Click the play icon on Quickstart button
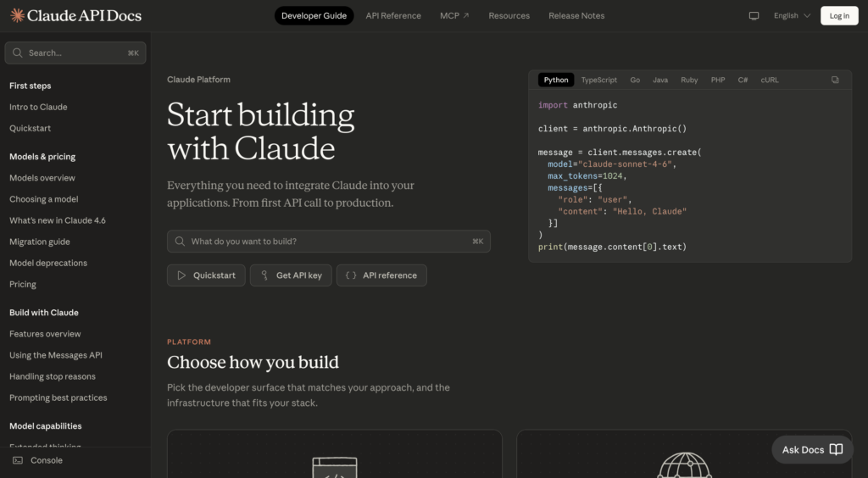The height and width of the screenshot is (478, 868). (181, 275)
